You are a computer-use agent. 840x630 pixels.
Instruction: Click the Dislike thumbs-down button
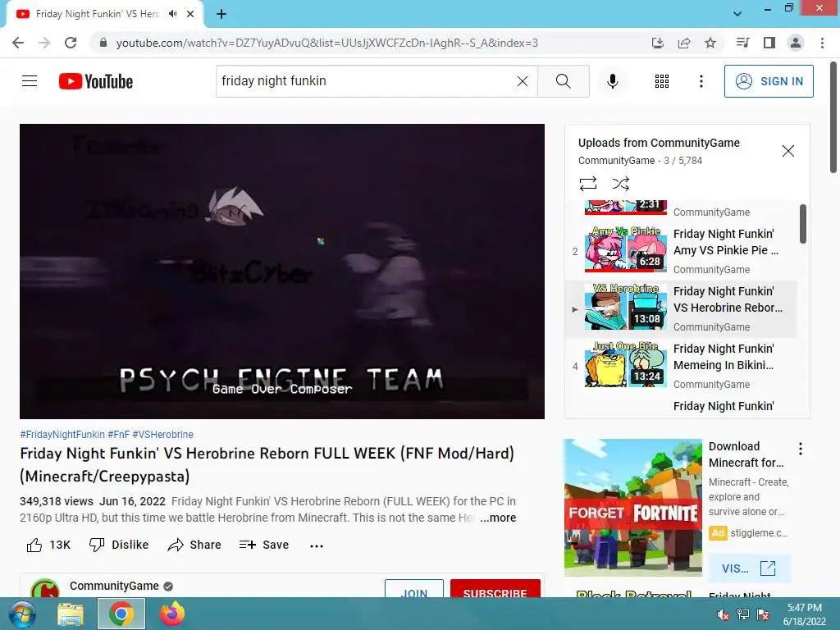click(118, 545)
